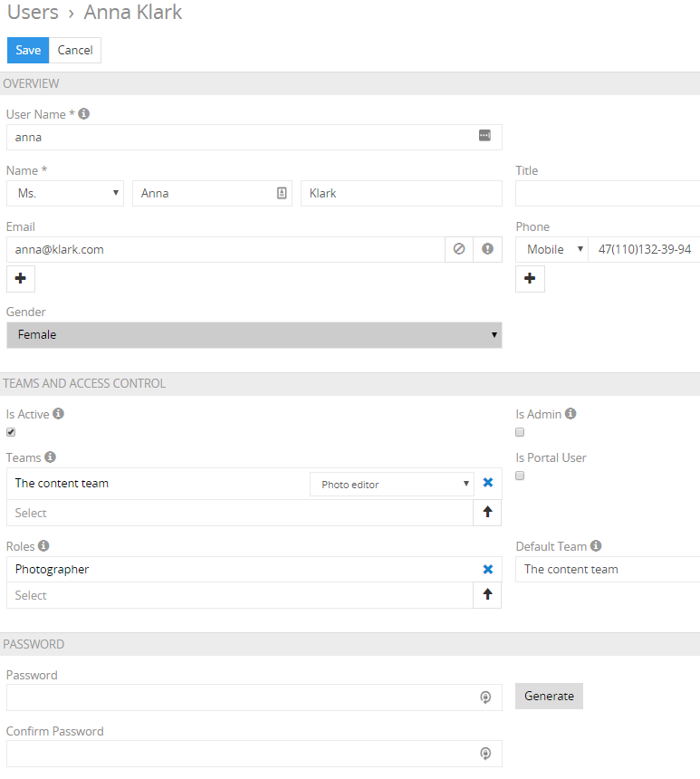Add another email address with plus button
700x779 pixels.
[x=20, y=278]
